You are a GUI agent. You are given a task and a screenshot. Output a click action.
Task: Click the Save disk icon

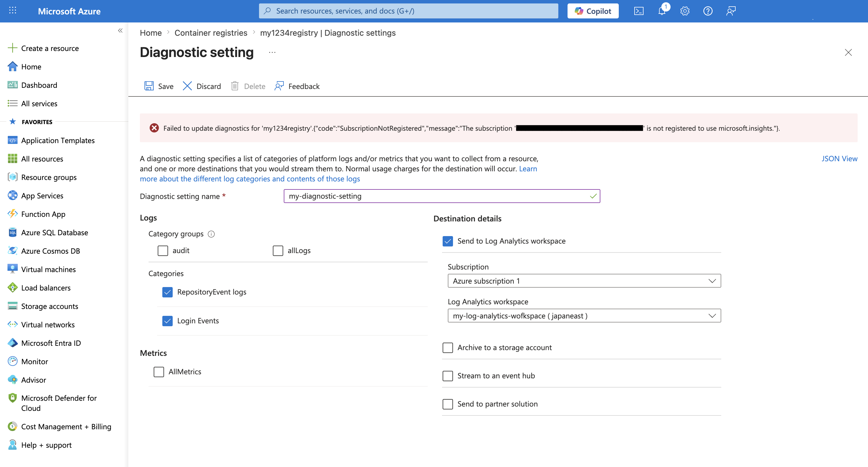point(149,86)
